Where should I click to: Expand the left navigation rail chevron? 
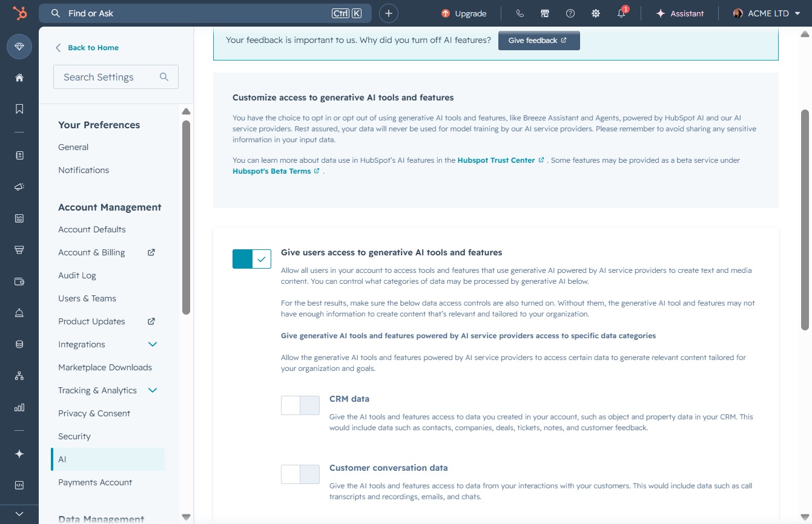[x=19, y=514]
